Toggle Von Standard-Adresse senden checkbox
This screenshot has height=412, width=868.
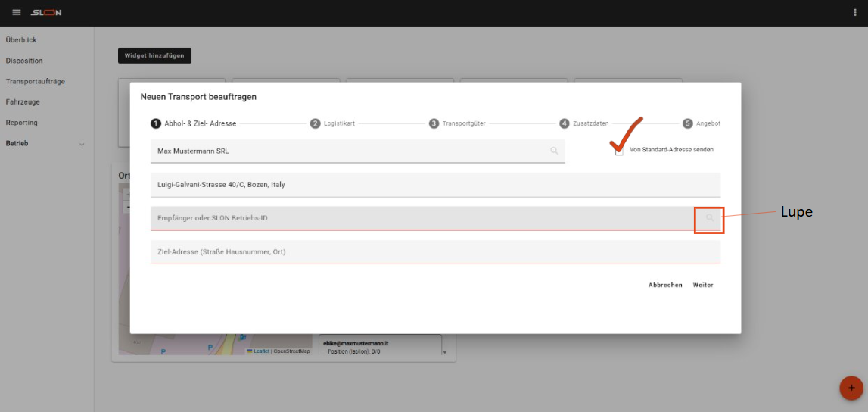[619, 151]
